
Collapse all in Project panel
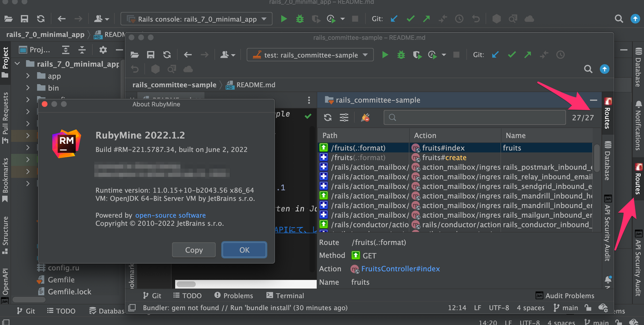coord(82,50)
